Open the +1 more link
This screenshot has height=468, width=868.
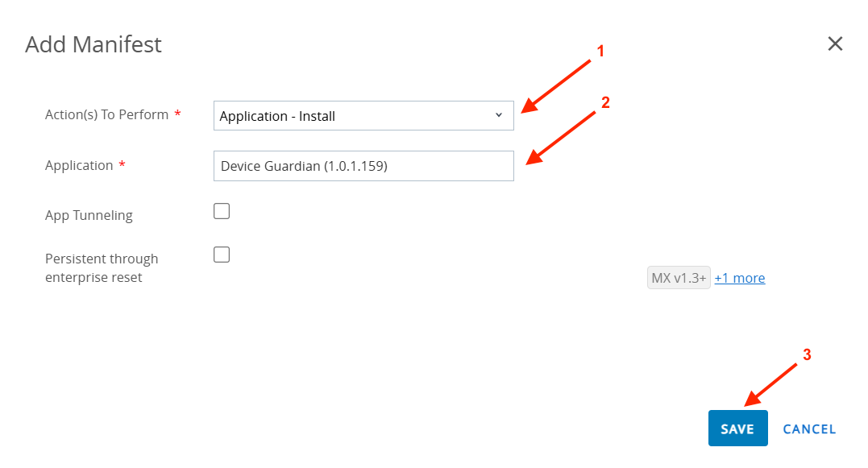(739, 278)
